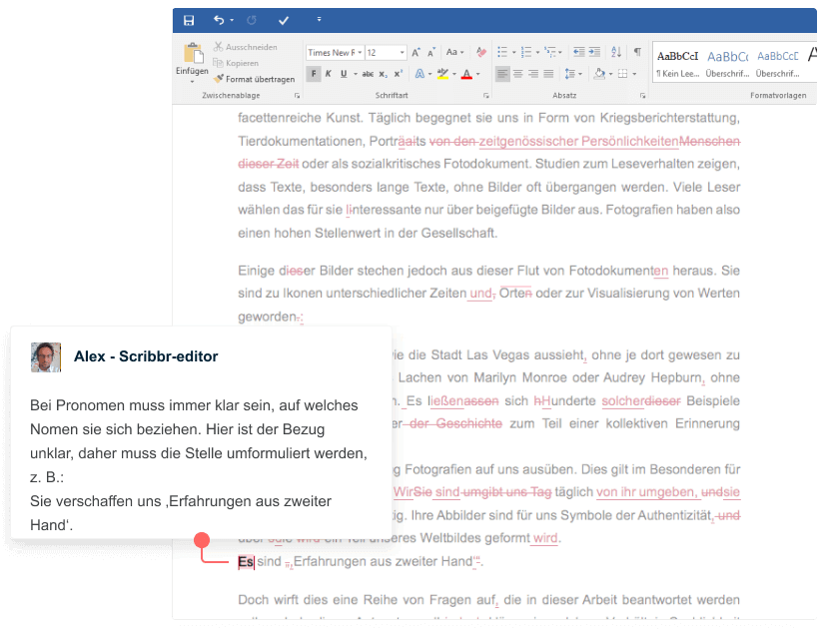Apply strikethrough with the abc icon
This screenshot has height=644, width=829.
coord(367,74)
